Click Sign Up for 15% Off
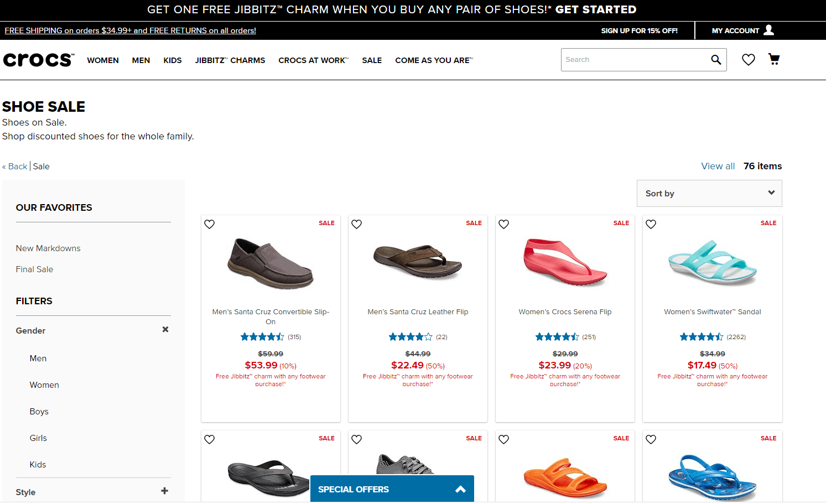Image resolution: width=826 pixels, height=504 pixels. coord(640,30)
